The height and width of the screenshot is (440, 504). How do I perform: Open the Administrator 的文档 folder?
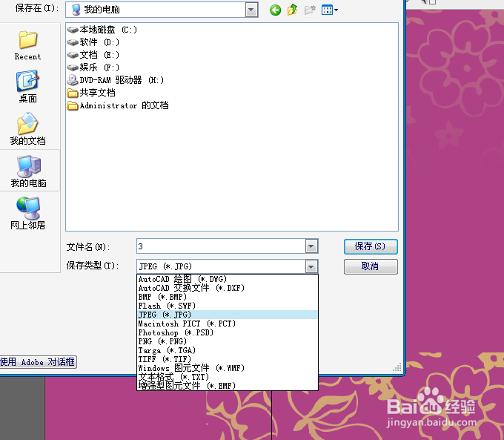[118, 105]
